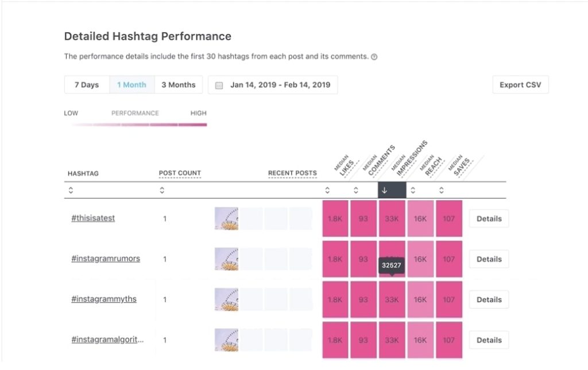Open the #thisisatest hashtag link
Image resolution: width=588 pixels, height=370 pixels.
[x=93, y=219]
